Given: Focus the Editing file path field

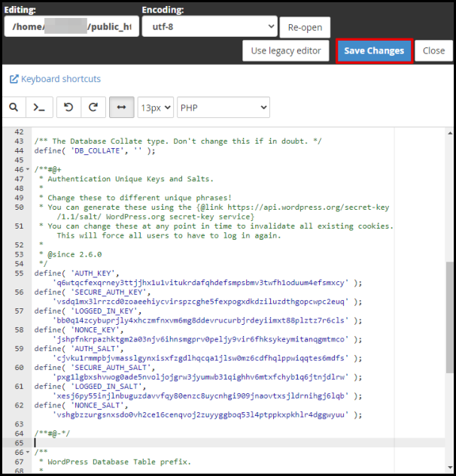Looking at the screenshot, I should click(71, 27).
